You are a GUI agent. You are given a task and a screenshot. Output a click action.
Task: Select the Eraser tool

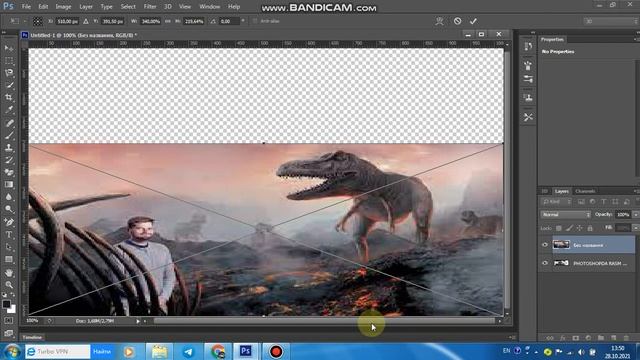click(9, 172)
